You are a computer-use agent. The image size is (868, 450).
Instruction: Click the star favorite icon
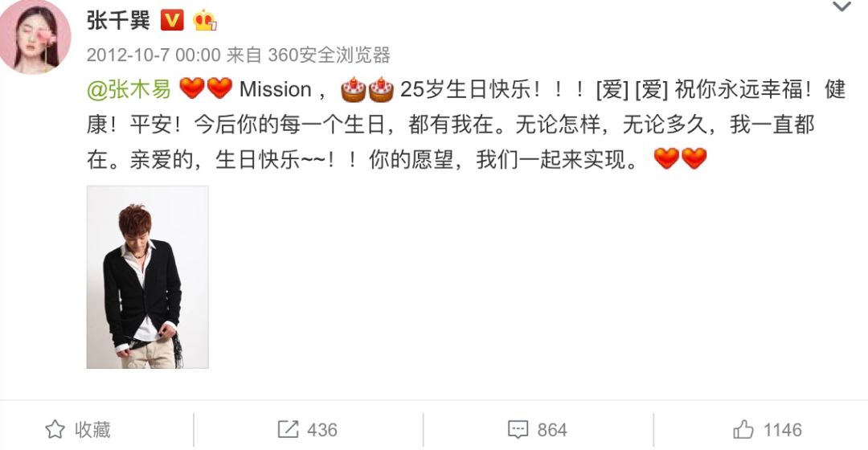tap(55, 430)
